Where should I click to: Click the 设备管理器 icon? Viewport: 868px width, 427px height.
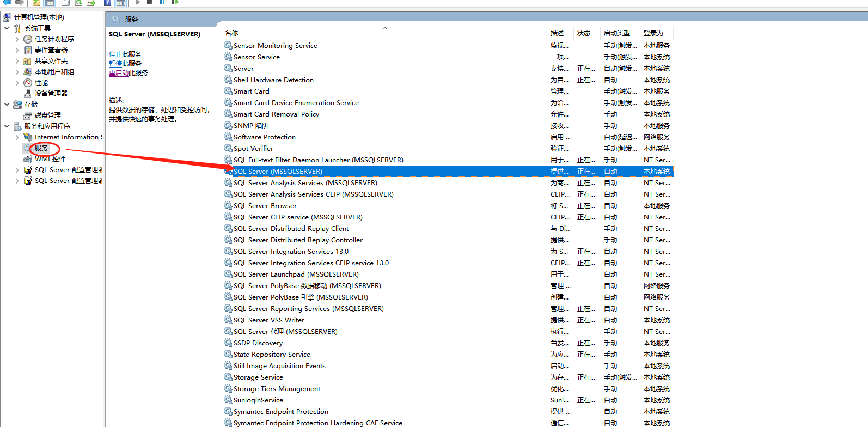[x=28, y=94]
